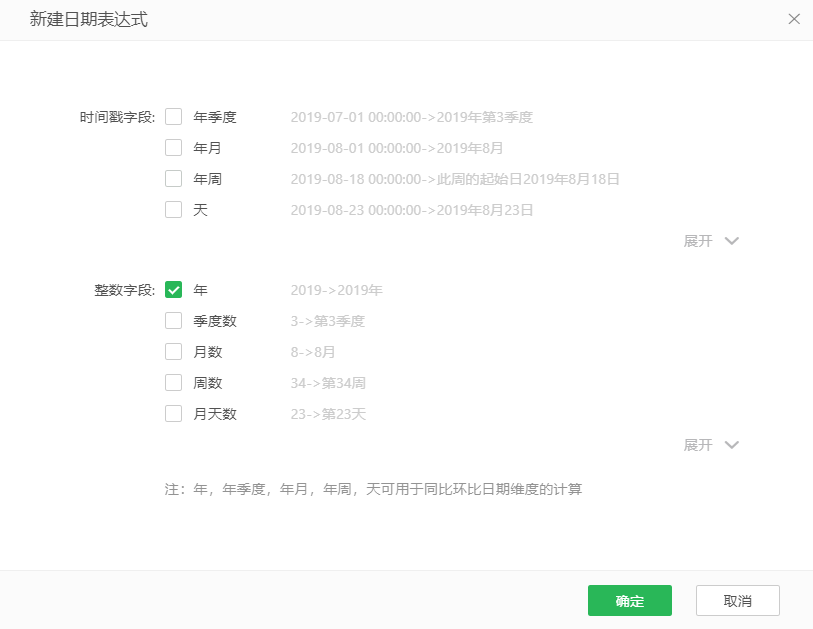Tick the 年周 checkbox

(x=173, y=179)
